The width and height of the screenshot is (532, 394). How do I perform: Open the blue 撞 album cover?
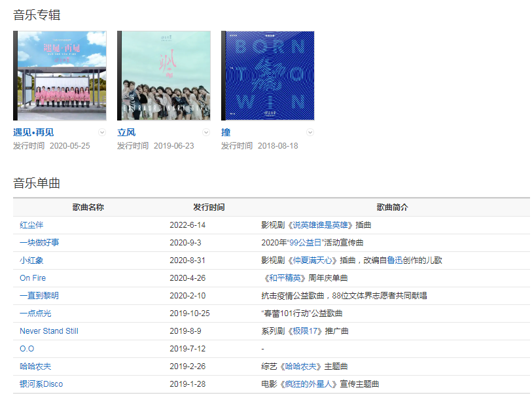(269, 76)
